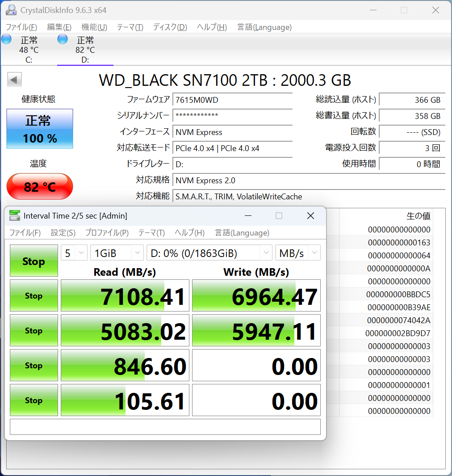
Task: Open test count dropdown showing 5
Action: click(x=74, y=253)
